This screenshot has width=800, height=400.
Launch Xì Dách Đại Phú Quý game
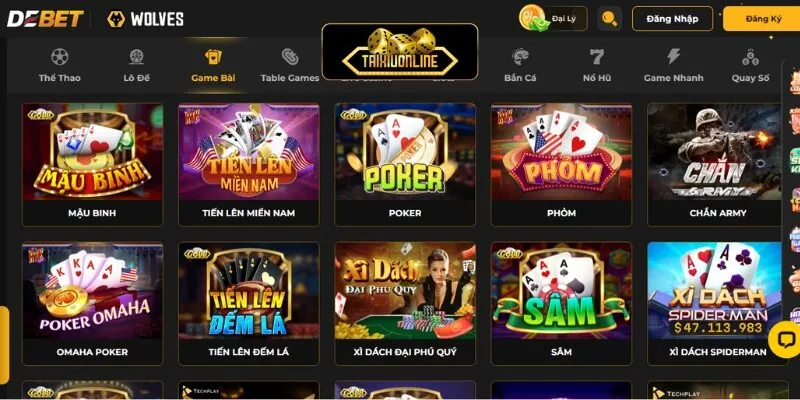(405, 304)
